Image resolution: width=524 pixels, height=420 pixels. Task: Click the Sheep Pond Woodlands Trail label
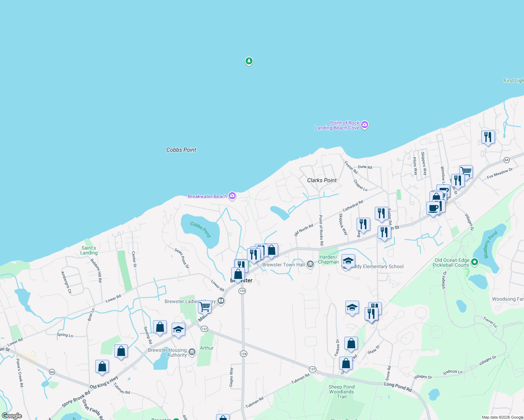[342, 391]
